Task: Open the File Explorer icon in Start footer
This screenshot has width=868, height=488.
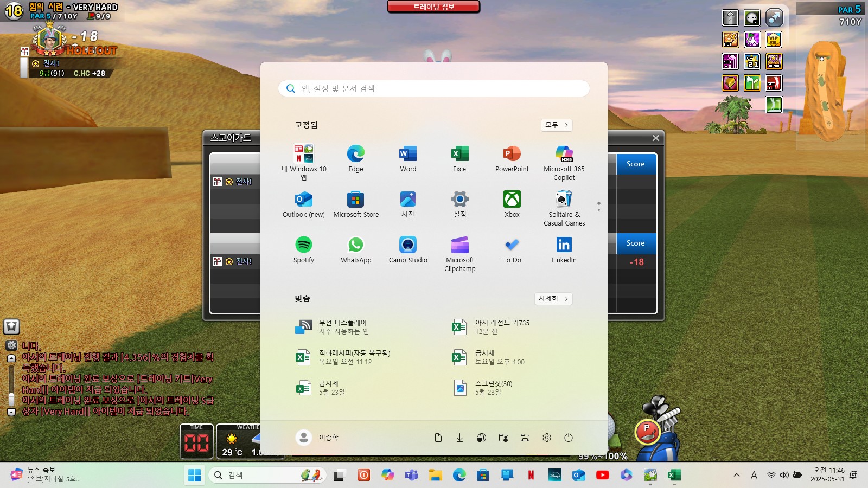Action: (525, 438)
